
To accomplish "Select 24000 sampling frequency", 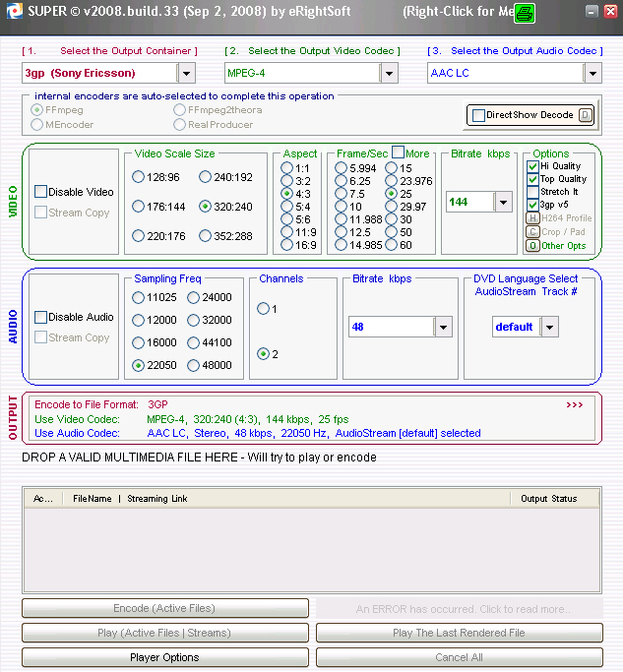I will point(193,297).
